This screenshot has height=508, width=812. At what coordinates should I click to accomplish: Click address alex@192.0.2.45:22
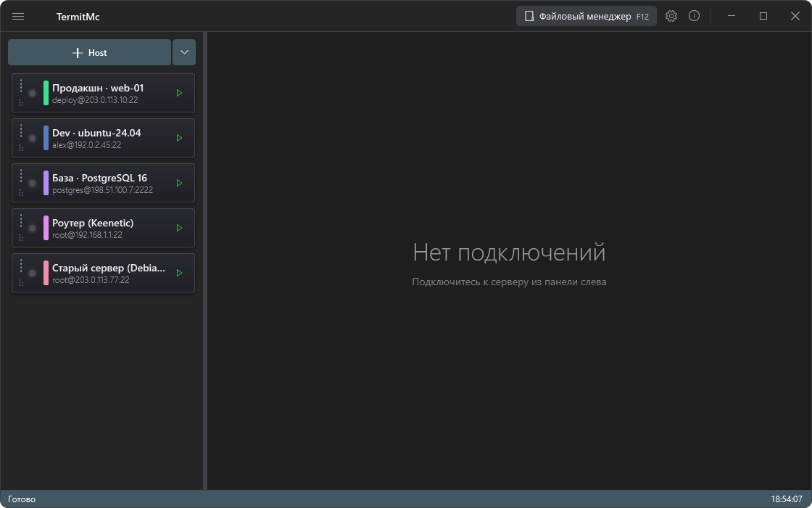(86, 145)
